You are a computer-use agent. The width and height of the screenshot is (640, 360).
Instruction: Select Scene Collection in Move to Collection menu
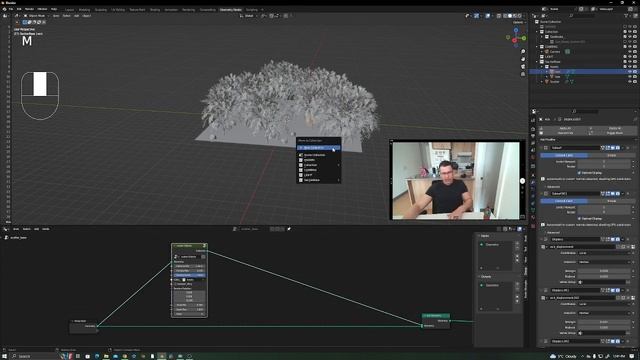[x=318, y=155]
